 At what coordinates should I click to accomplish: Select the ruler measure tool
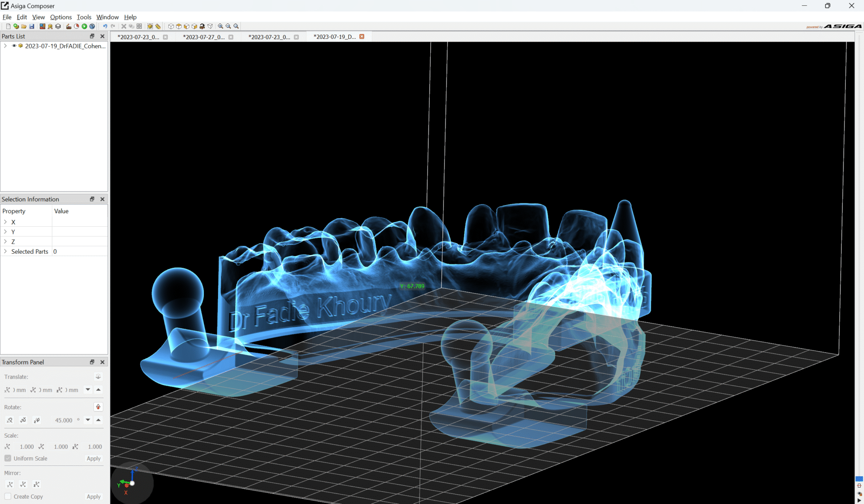(x=158, y=26)
